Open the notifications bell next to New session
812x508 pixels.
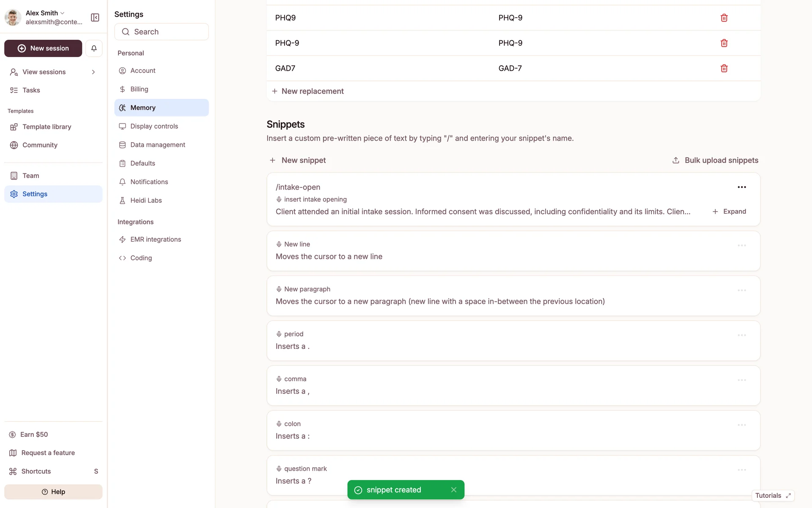click(x=94, y=48)
